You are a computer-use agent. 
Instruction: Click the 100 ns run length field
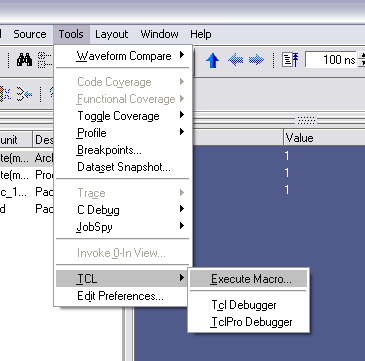331,60
